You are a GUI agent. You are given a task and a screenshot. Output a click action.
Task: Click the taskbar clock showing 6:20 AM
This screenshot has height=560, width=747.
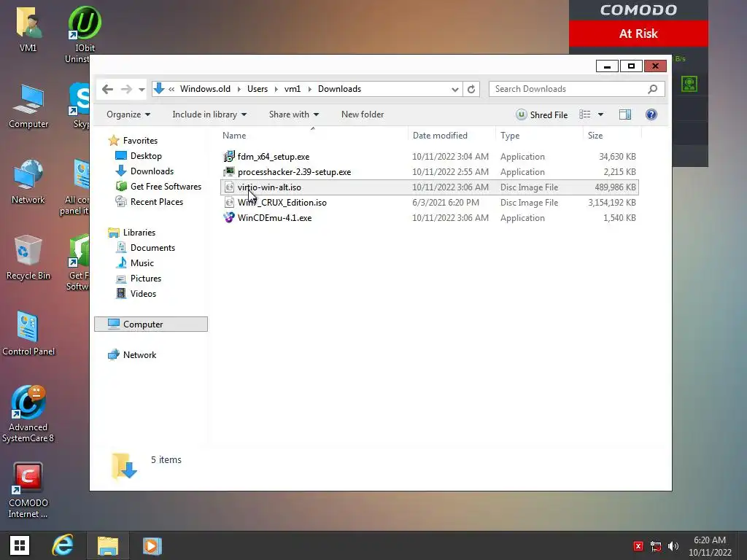pos(710,546)
